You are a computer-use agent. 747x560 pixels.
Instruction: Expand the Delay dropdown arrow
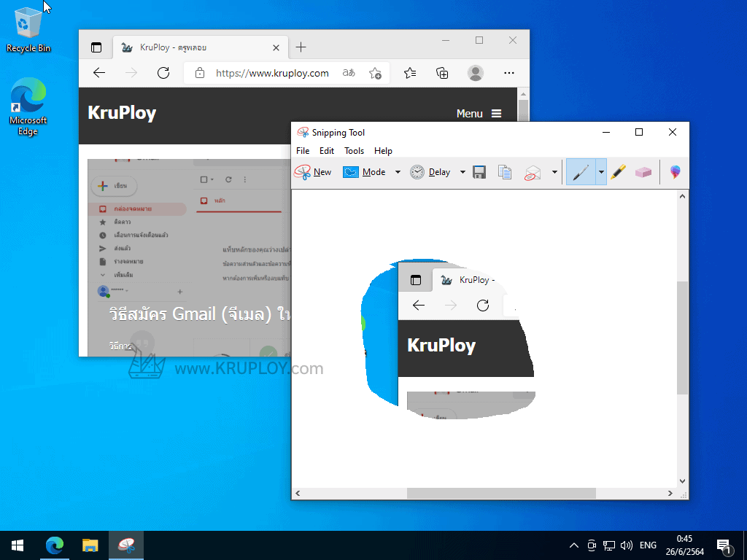click(x=462, y=172)
